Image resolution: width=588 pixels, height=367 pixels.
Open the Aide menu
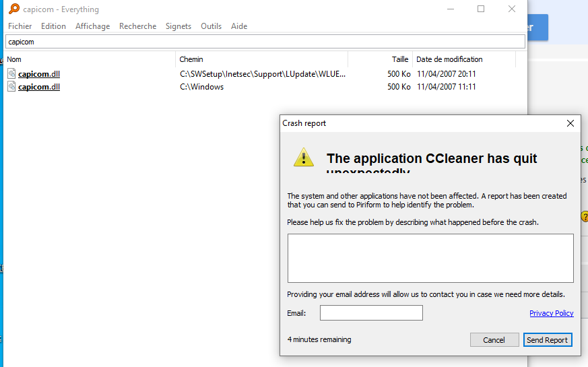(239, 26)
